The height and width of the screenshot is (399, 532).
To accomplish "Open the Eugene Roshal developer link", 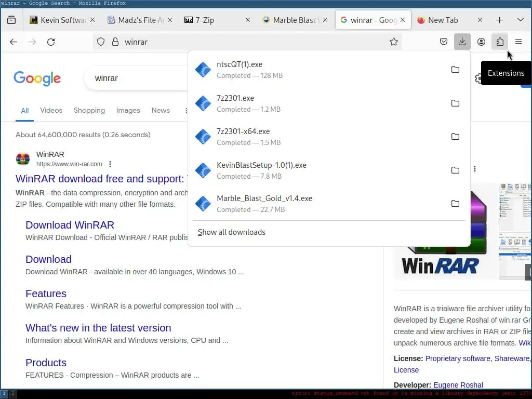I will pos(458,385).
